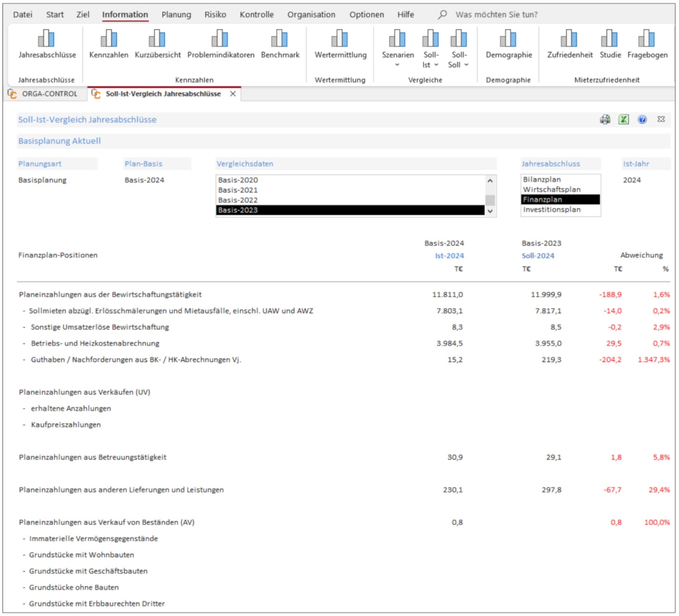The width and height of the screenshot is (679, 616).
Task: Export report via the Excel icon
Action: coord(624,120)
